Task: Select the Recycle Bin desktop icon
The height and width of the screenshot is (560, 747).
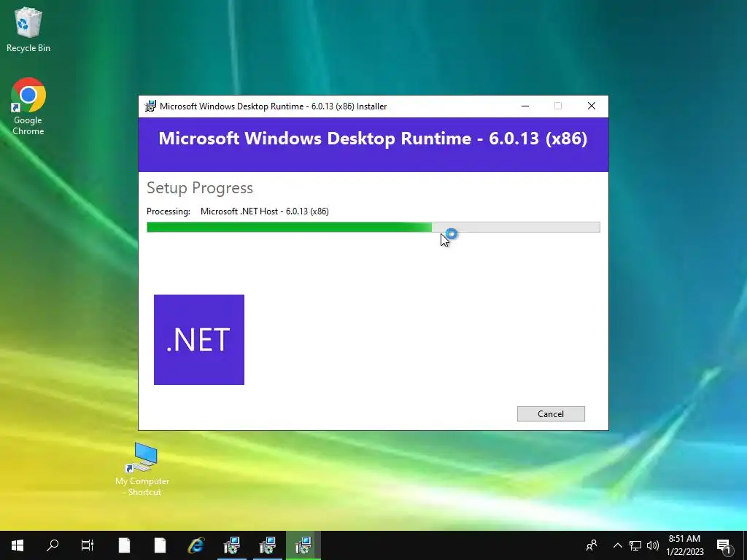Action: pyautogui.click(x=28, y=29)
